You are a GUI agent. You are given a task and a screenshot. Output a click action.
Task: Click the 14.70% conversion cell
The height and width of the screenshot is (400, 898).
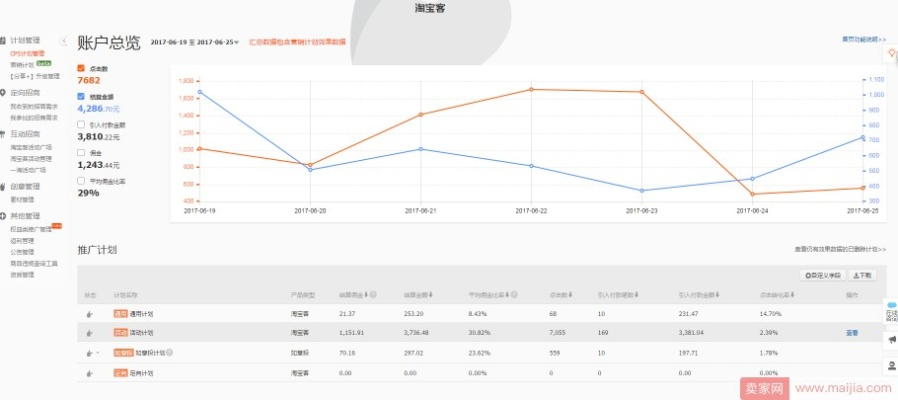(x=769, y=314)
